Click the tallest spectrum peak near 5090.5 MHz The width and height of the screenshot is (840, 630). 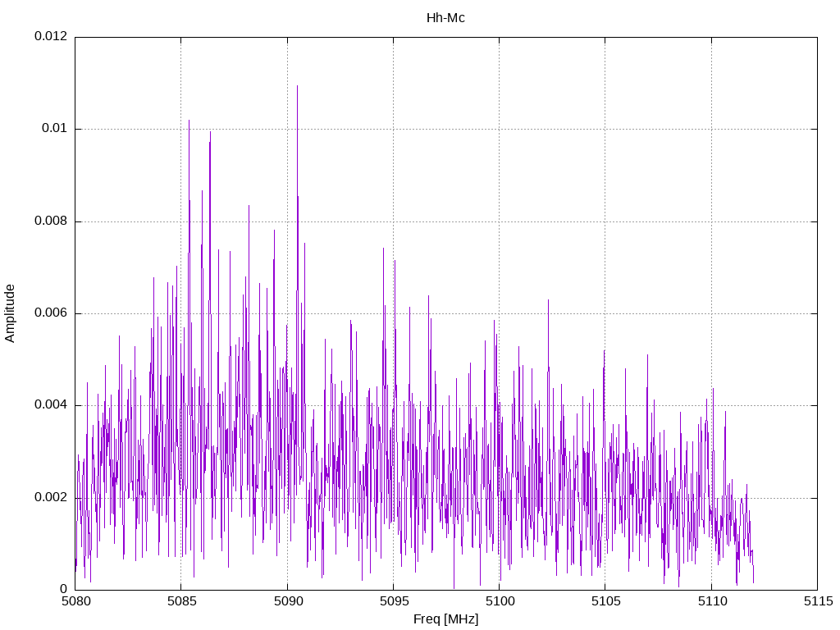click(x=297, y=86)
